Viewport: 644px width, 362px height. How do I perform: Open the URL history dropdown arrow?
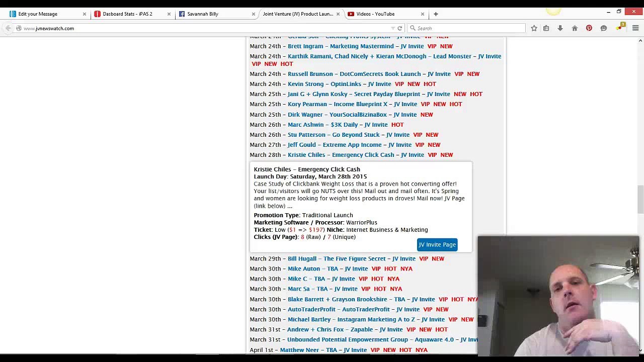(x=392, y=28)
